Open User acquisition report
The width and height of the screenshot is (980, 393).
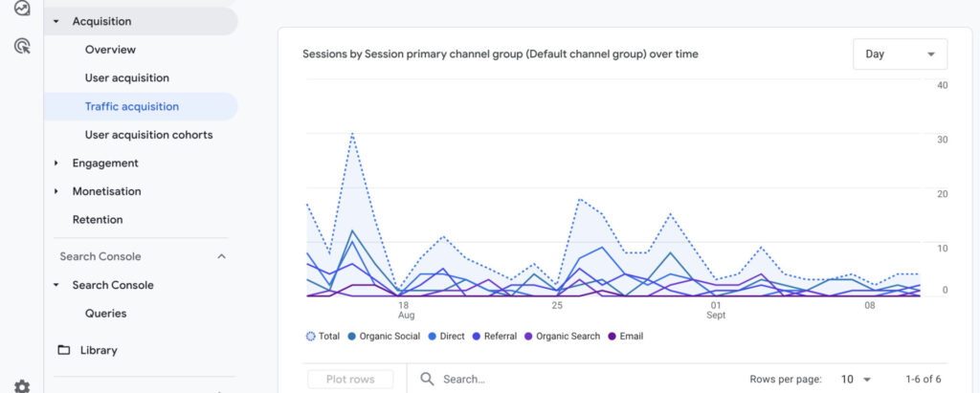point(126,78)
